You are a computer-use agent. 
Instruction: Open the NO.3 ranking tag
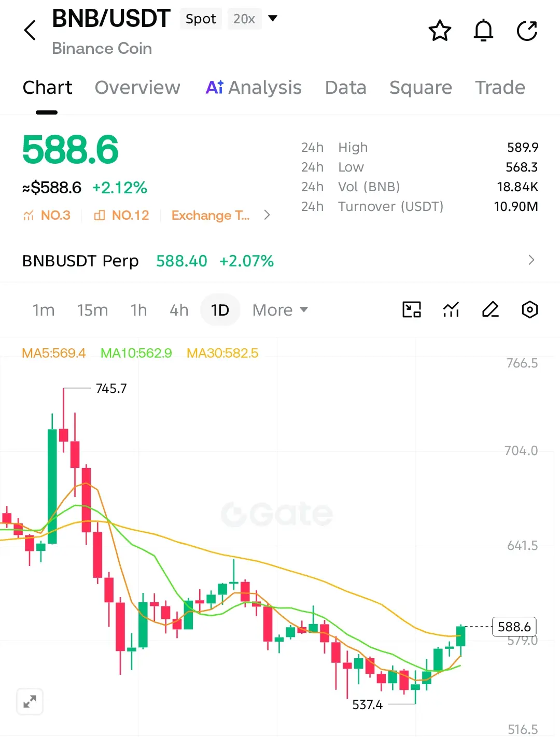(x=47, y=215)
